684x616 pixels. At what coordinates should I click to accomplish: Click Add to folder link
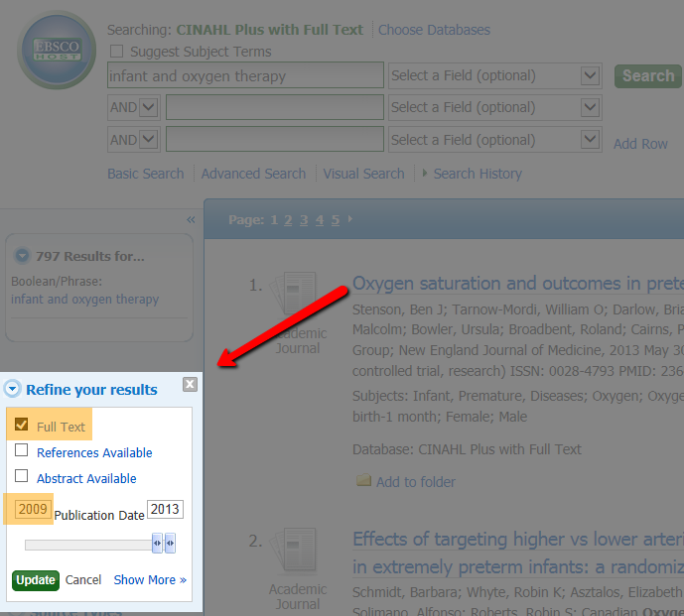[416, 482]
